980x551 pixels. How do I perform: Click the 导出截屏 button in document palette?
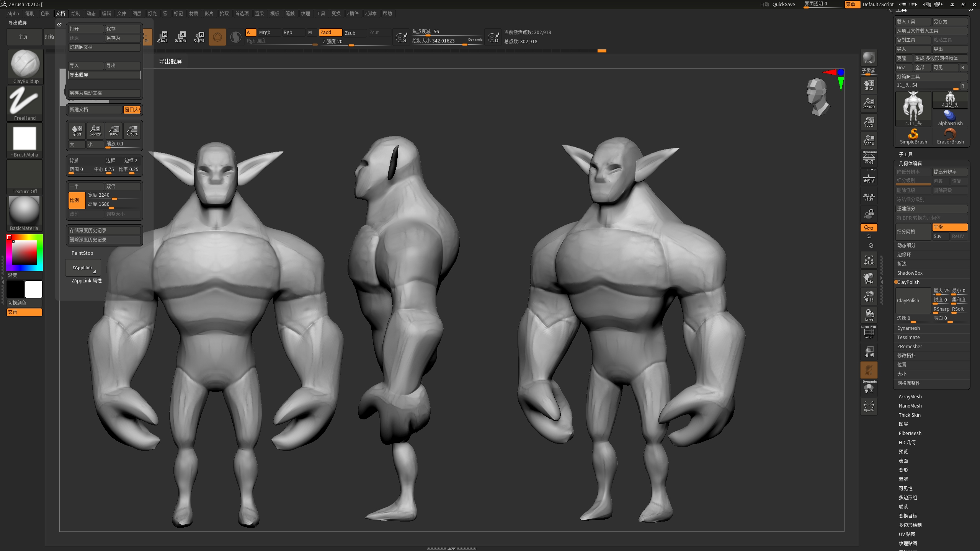point(104,75)
